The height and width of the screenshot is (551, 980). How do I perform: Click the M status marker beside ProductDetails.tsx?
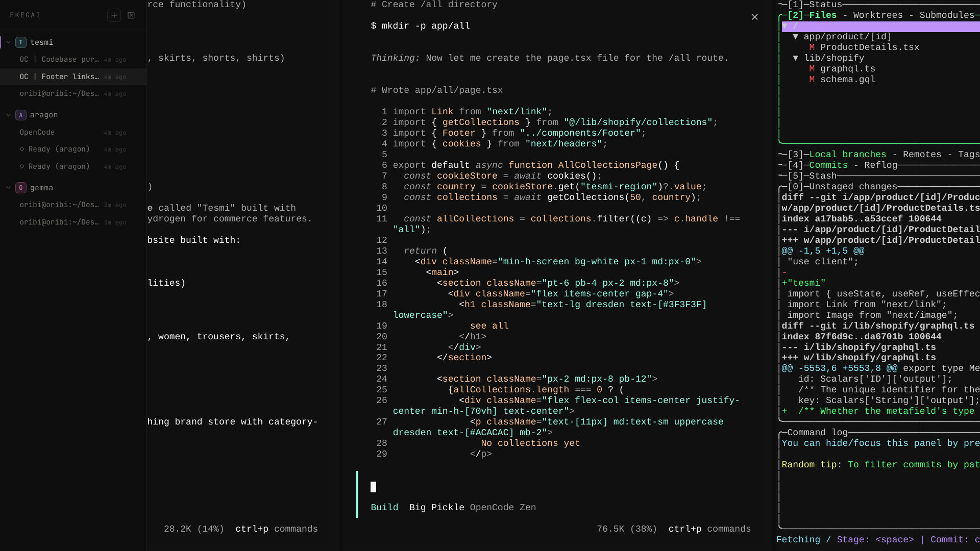pos(812,47)
